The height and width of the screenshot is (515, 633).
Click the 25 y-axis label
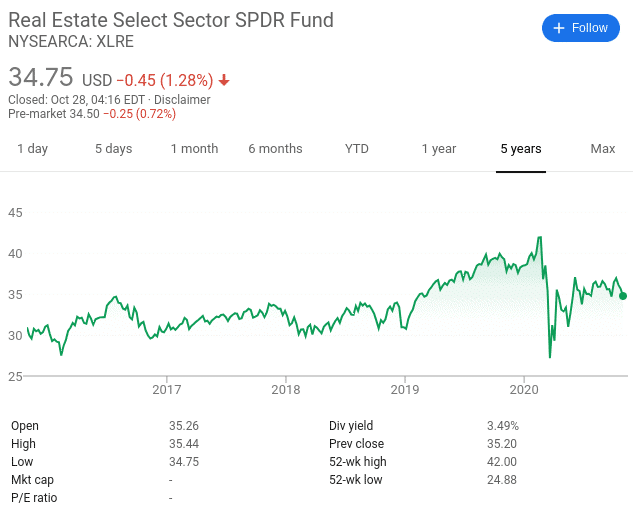(15, 377)
